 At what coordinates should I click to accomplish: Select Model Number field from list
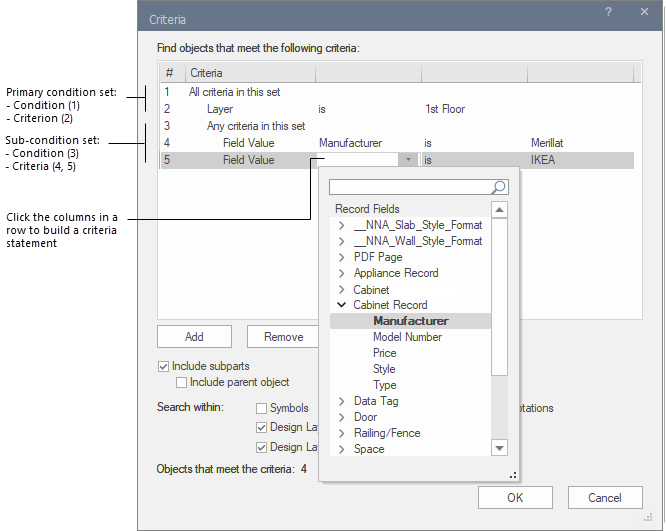point(407,337)
